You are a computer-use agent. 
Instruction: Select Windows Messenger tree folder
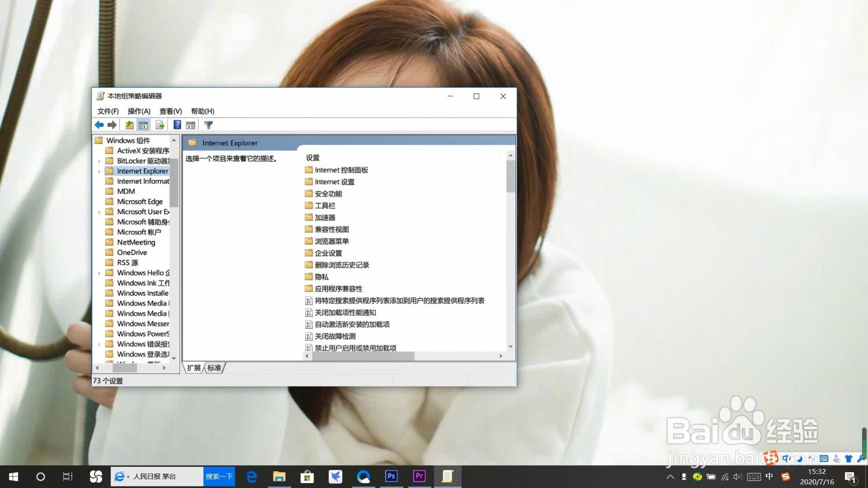click(137, 324)
